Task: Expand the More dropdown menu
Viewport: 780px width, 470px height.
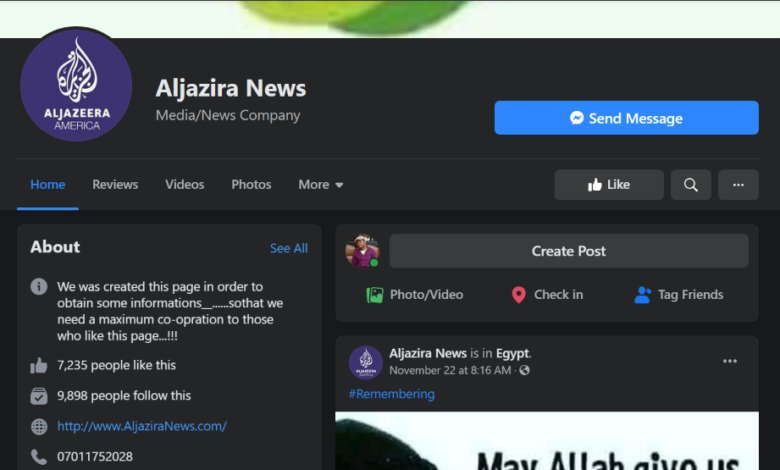Action: pos(321,185)
